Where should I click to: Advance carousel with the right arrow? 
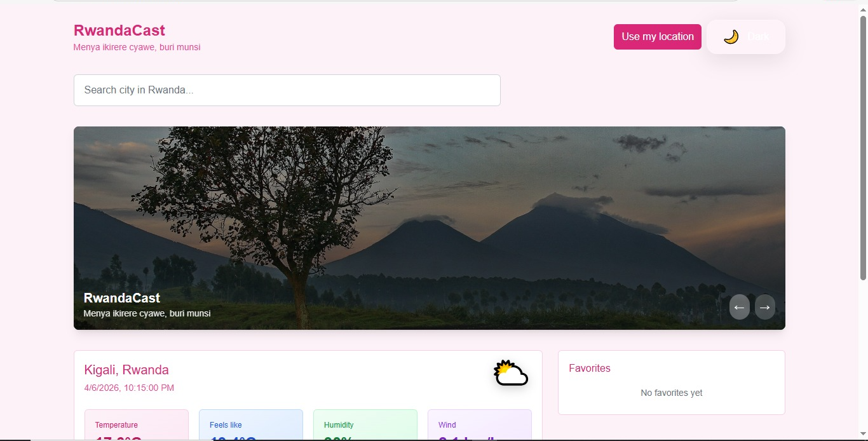765,307
